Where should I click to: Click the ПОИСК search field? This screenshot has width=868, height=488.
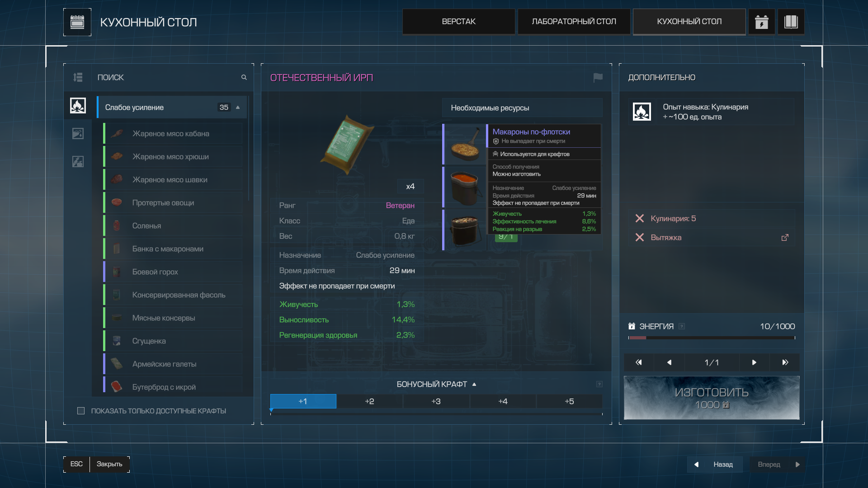172,77
